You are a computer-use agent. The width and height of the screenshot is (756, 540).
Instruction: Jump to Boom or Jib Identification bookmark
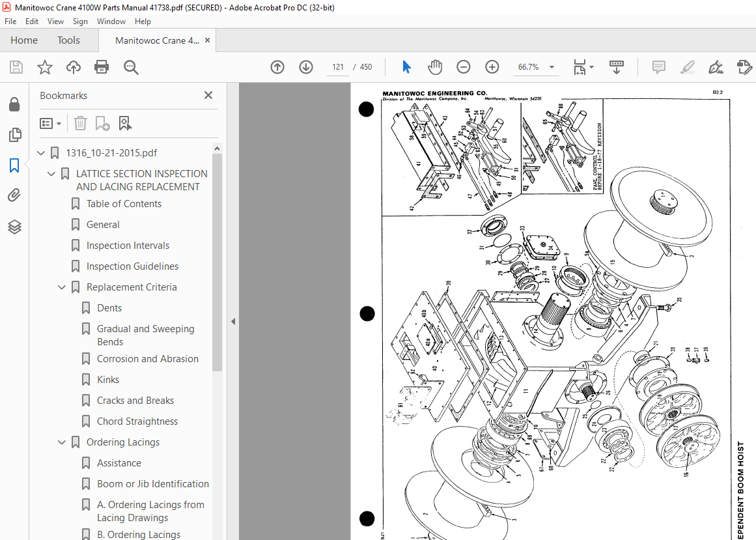point(153,483)
